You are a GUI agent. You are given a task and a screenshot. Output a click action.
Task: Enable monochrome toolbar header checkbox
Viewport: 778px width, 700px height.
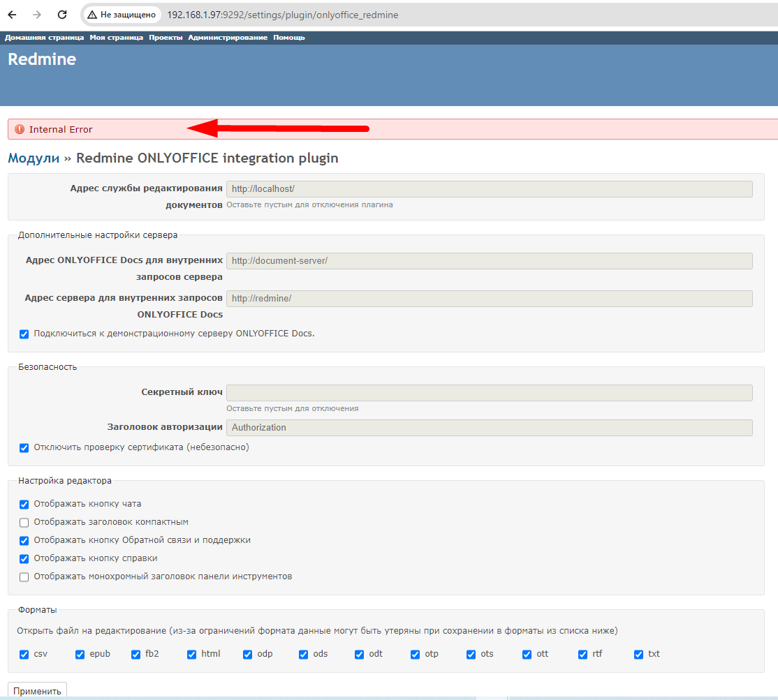click(x=24, y=577)
